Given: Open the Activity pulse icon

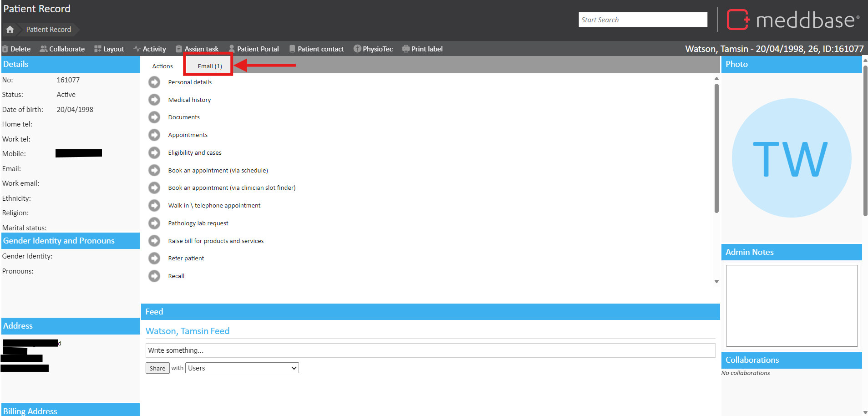Looking at the screenshot, I should click(x=137, y=49).
